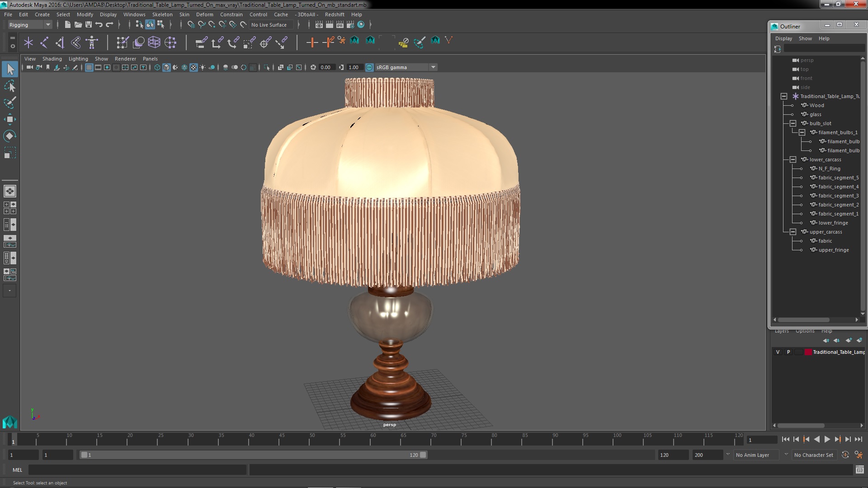Toggle layer visibility V box
Image resolution: width=868 pixels, height=488 pixels.
[x=778, y=352]
